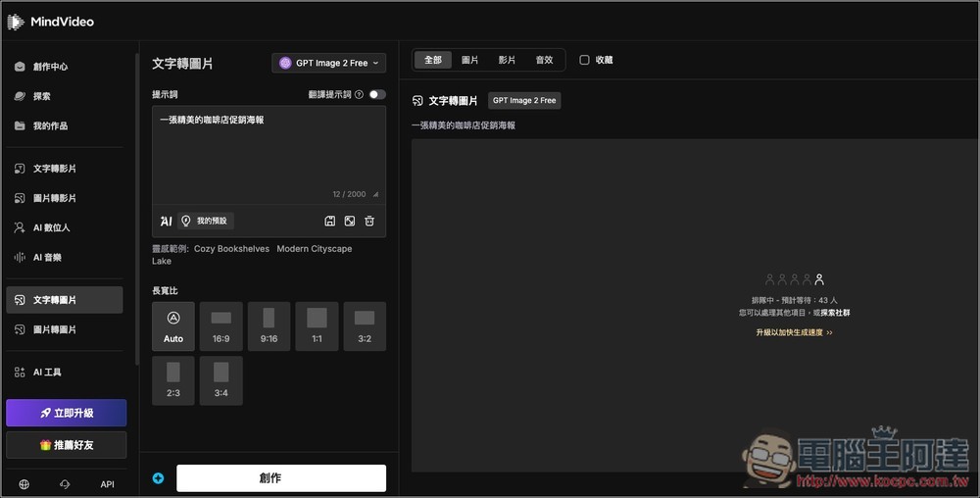
Task: Click the 翻譯提示詞 help question icon
Action: 359,94
